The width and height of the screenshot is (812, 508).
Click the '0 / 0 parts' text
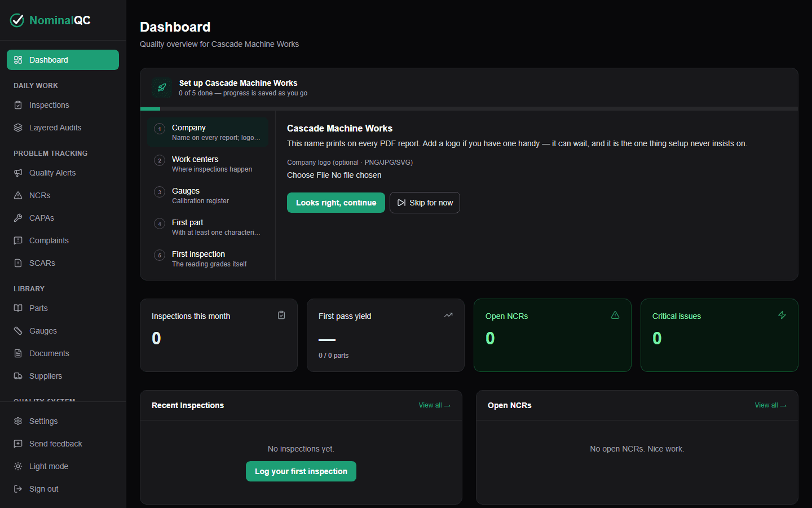[x=333, y=356]
